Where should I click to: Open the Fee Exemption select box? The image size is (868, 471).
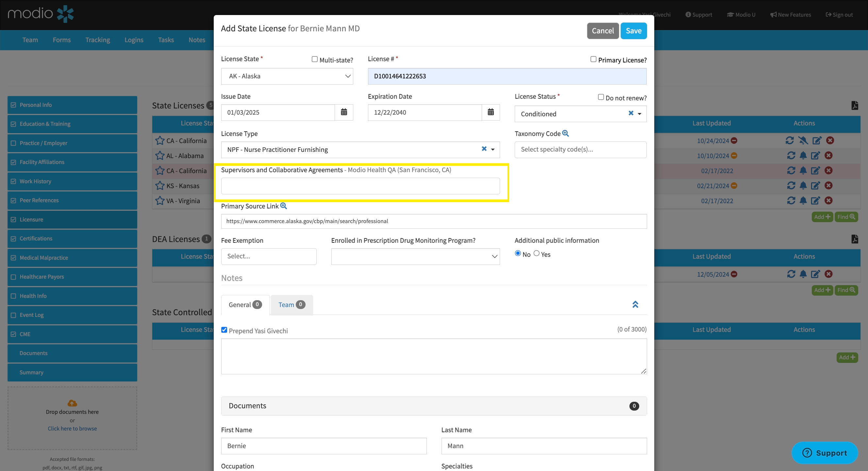269,256
